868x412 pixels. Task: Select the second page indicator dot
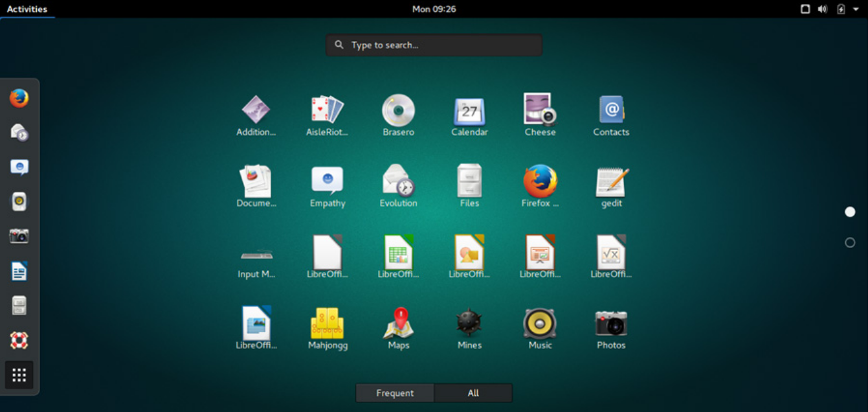[850, 242]
